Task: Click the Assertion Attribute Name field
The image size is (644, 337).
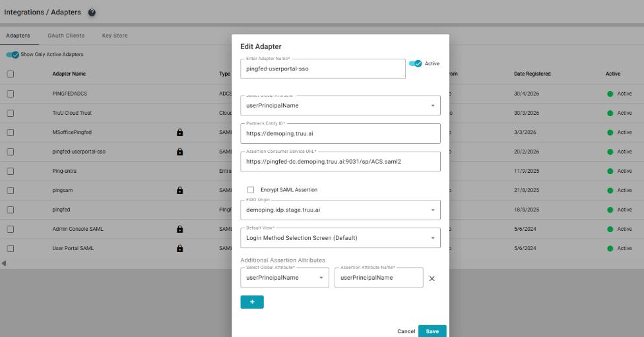Action: (x=379, y=278)
